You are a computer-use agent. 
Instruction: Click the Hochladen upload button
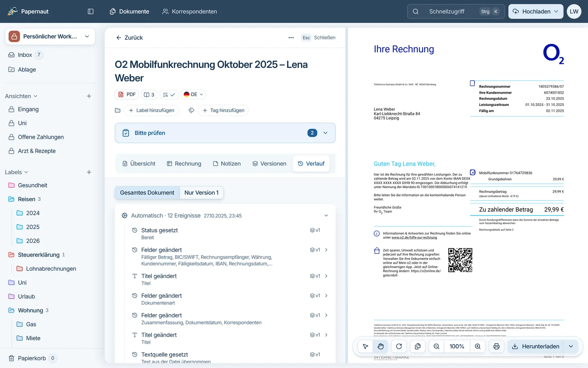click(536, 11)
